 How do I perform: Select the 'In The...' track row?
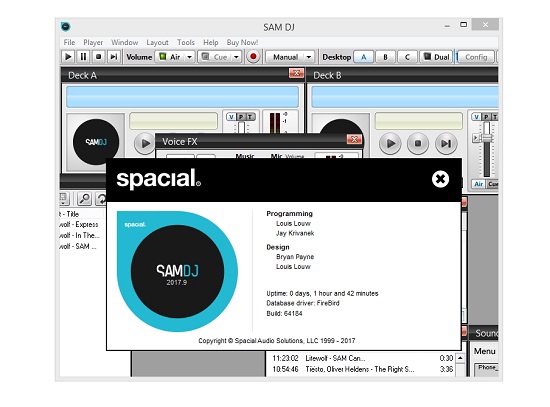pyautogui.click(x=83, y=235)
